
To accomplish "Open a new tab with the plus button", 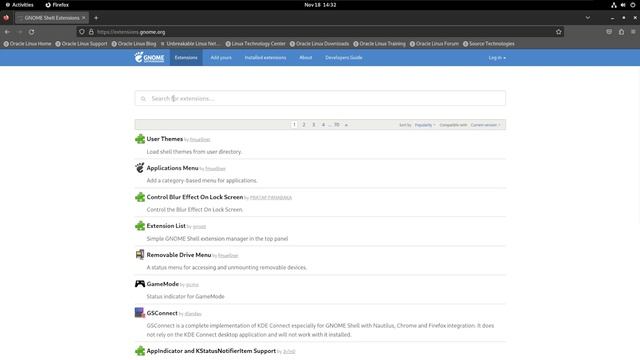I will click(x=96, y=18).
